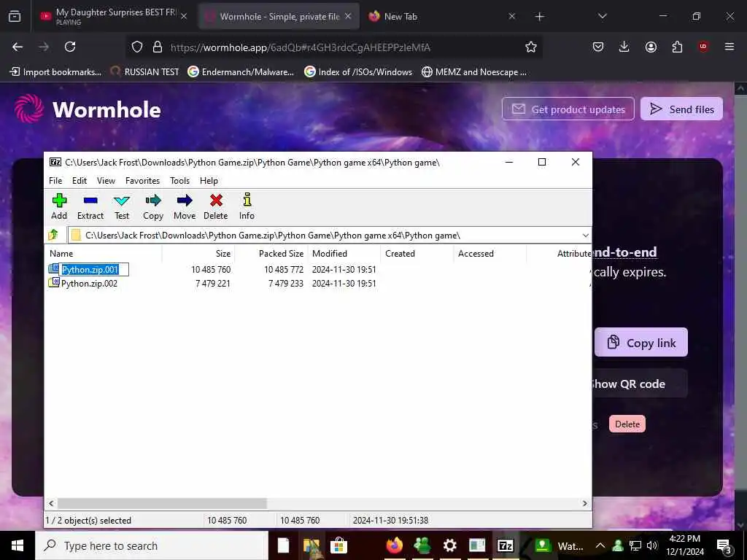The image size is (747, 560).
Task: Run the Test archive tool
Action: tap(122, 206)
